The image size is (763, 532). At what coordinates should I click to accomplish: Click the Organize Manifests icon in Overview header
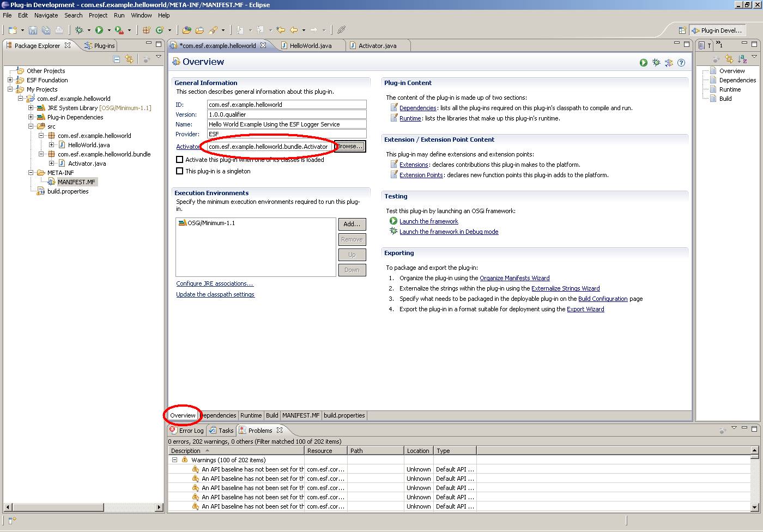tap(669, 63)
